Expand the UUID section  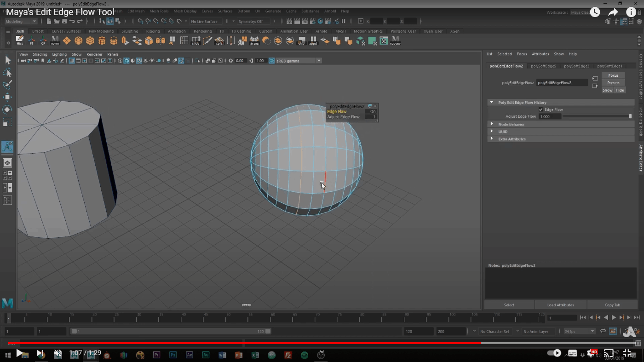(x=492, y=132)
